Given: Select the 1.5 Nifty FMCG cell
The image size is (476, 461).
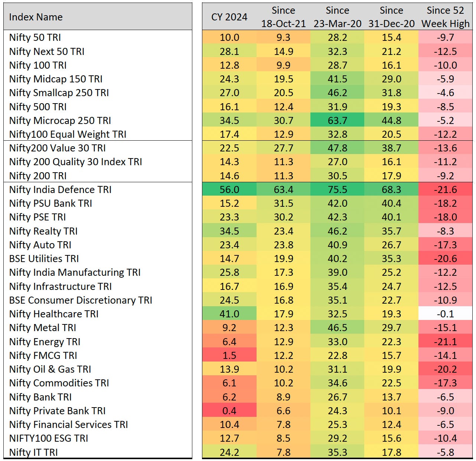Looking at the screenshot, I should tap(229, 356).
